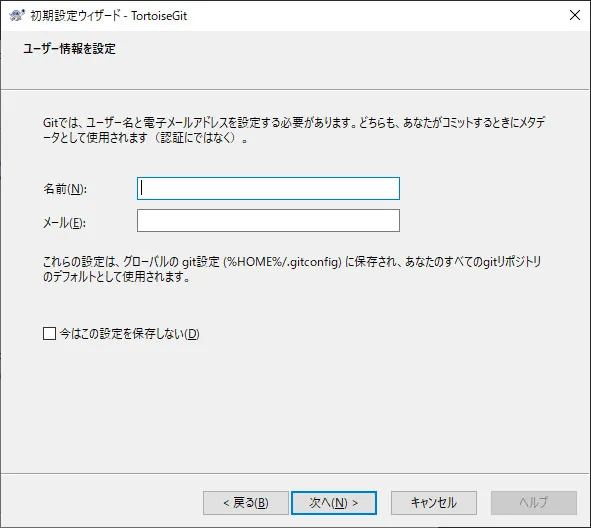Screen dimensions: 591x528
Task: Click the greyed-out ヘルプ button
Action: [534, 503]
